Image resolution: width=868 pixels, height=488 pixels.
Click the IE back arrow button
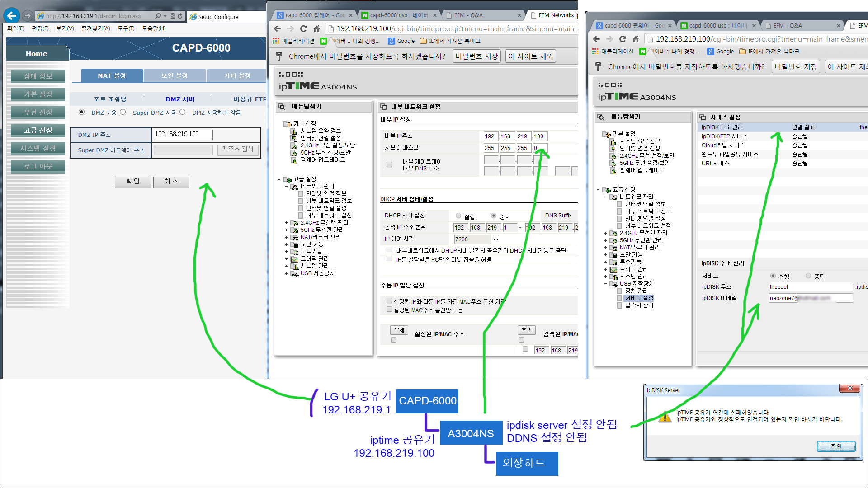click(12, 16)
